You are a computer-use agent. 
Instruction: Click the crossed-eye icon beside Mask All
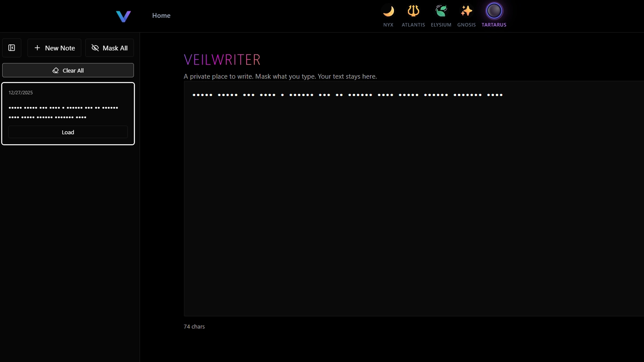tap(95, 48)
